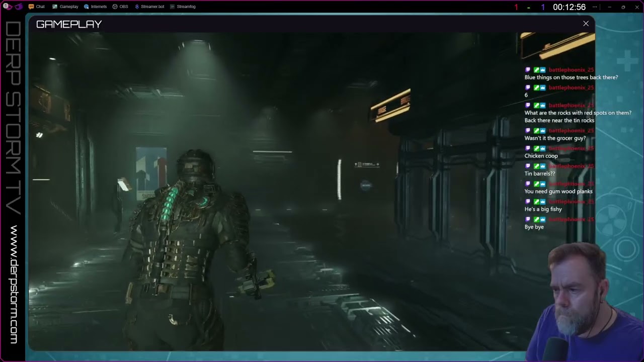644x362 pixels.
Task: Open the Streamer.bot tab
Action: (x=149, y=7)
